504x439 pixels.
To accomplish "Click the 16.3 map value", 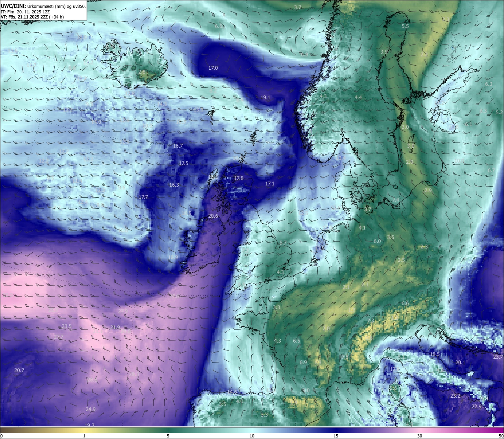I will (174, 185).
